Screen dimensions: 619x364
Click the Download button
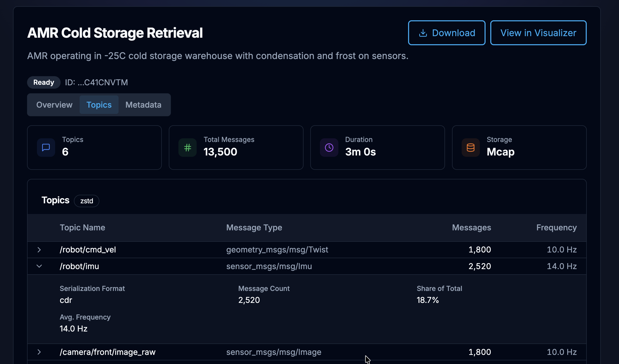pos(447,32)
